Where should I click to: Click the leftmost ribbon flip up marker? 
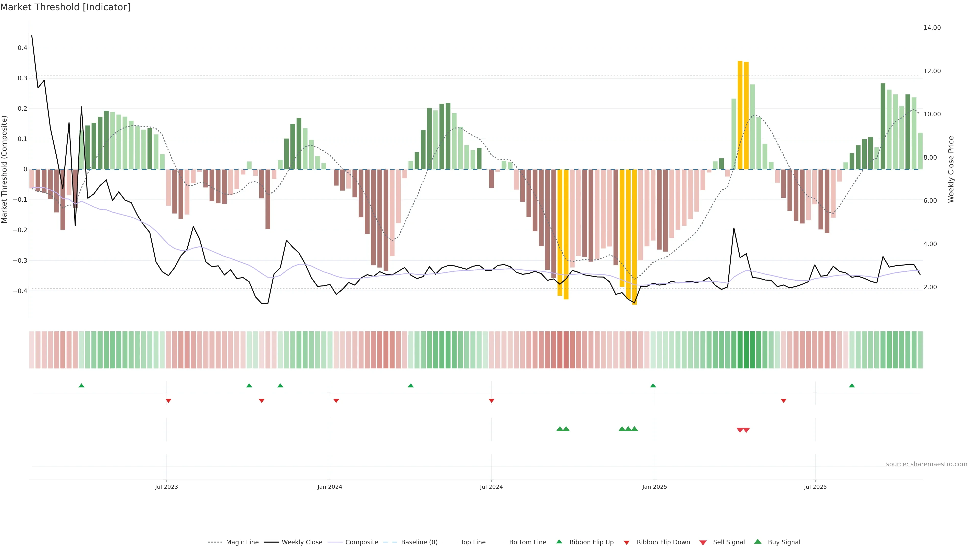tap(81, 386)
